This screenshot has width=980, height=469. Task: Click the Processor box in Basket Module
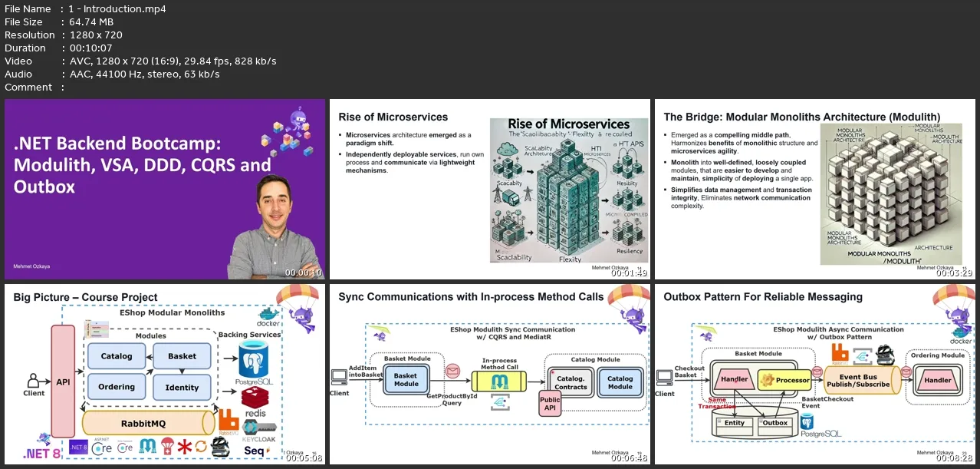pos(784,380)
